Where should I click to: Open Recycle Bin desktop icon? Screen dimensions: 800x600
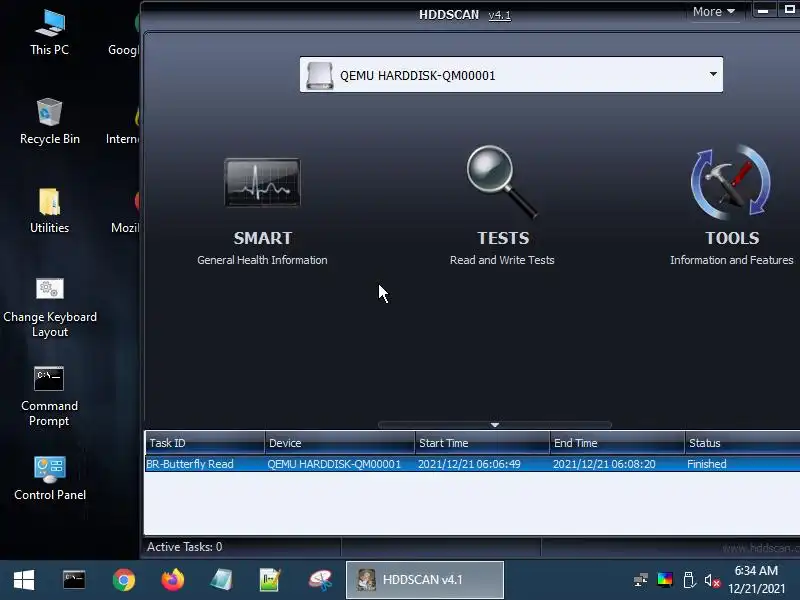[49, 121]
